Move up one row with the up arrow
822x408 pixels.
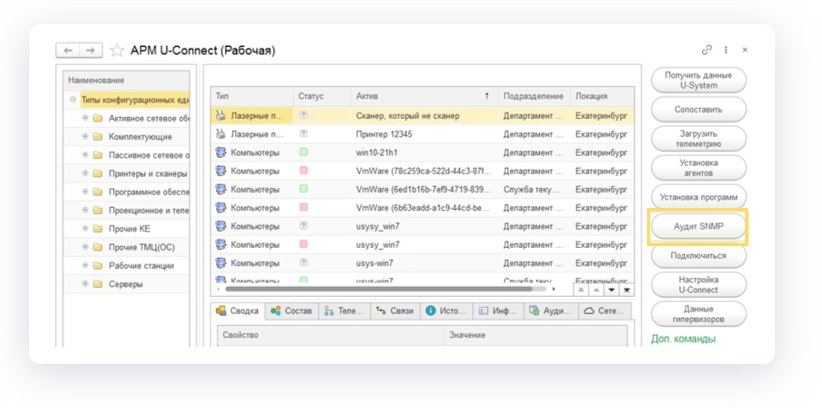coord(596,289)
